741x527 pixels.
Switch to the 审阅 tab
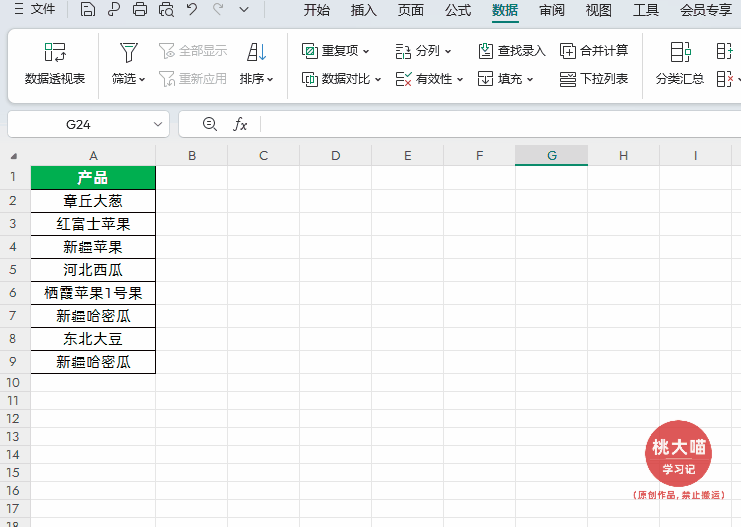(x=552, y=10)
